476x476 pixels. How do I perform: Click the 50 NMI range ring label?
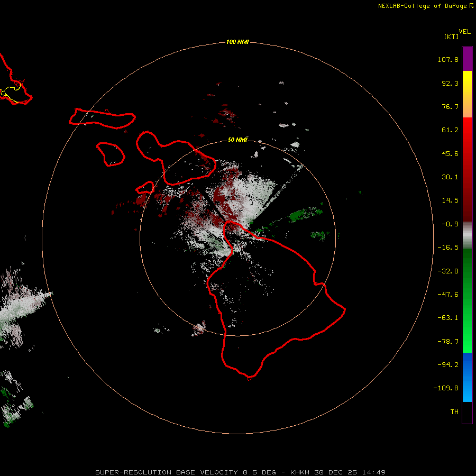pyautogui.click(x=237, y=140)
